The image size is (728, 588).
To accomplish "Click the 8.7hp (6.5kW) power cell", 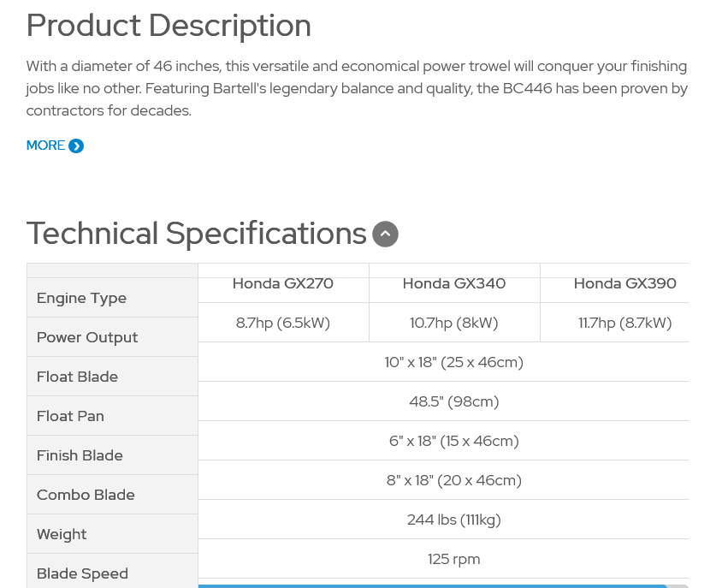I will pyautogui.click(x=283, y=323).
